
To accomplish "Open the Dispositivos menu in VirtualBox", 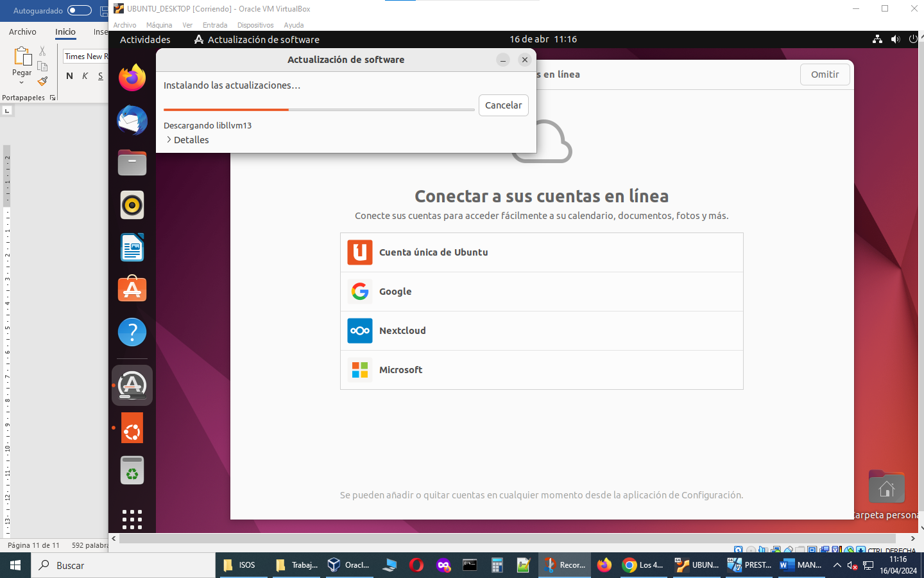I will click(255, 25).
